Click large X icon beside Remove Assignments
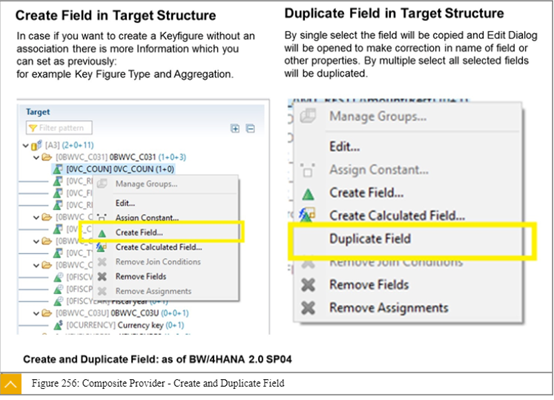Viewport: 554px width, 400px height. click(x=308, y=308)
